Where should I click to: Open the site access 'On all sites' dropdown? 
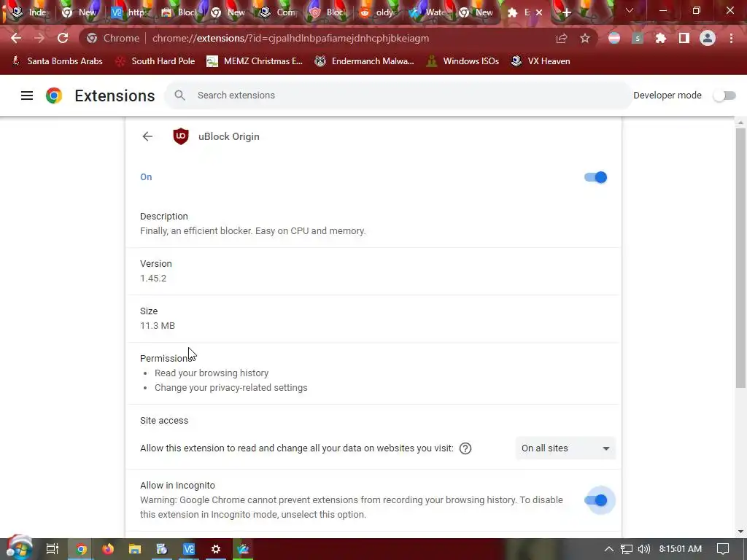click(565, 448)
